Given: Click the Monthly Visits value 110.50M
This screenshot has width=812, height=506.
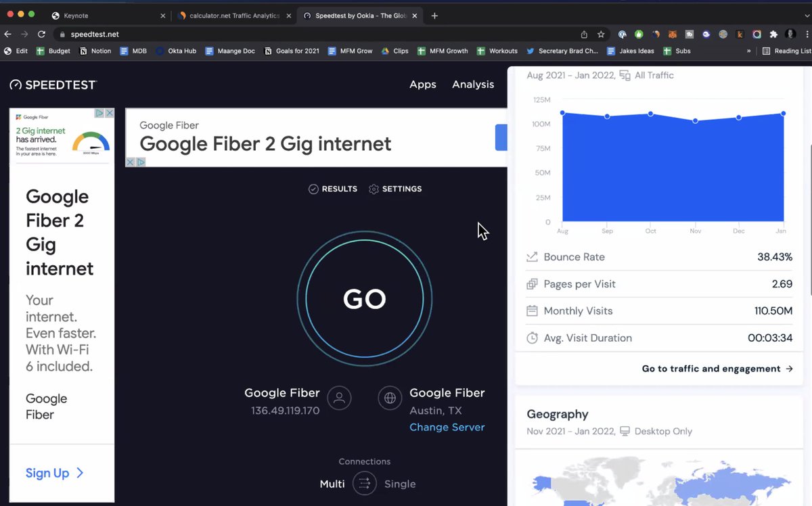Looking at the screenshot, I should click(x=773, y=311).
